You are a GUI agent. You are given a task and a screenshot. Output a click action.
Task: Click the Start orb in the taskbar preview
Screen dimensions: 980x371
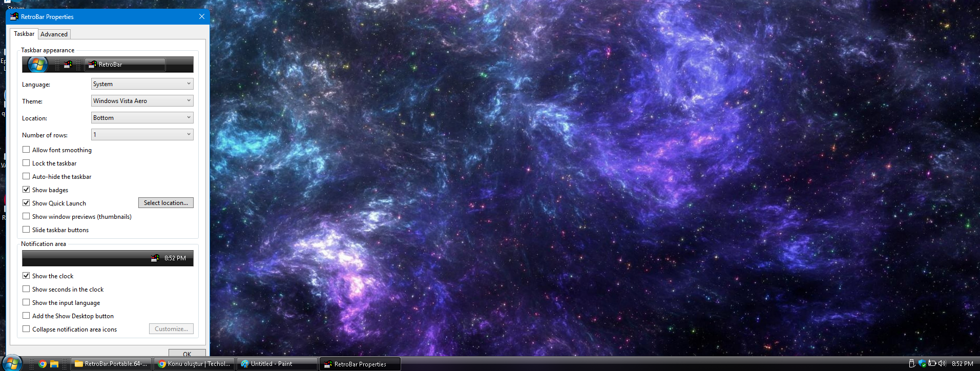37,65
